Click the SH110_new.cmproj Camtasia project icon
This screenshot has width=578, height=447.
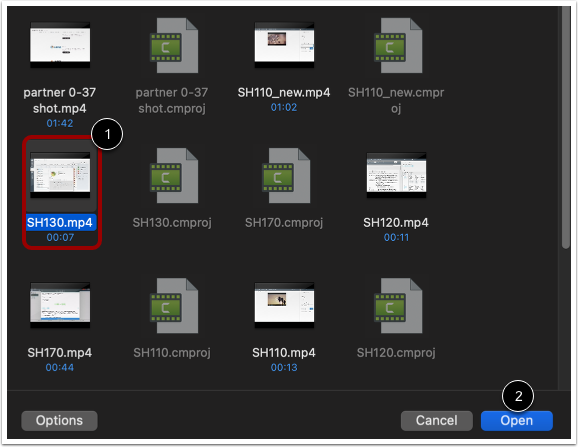398,45
